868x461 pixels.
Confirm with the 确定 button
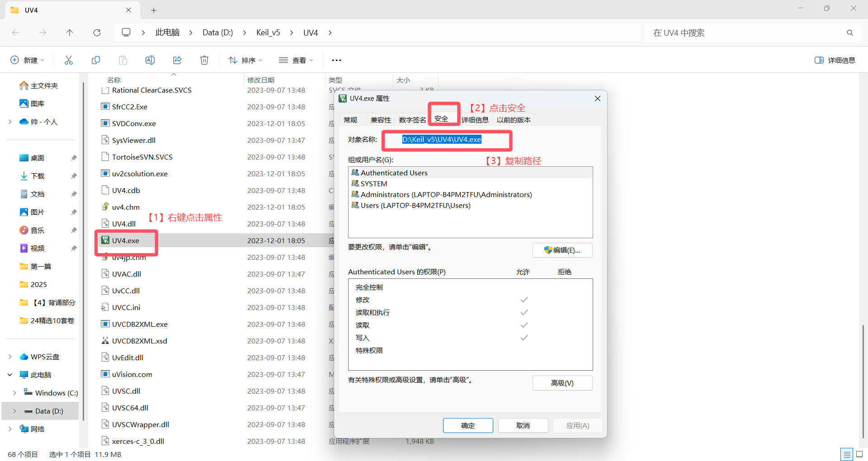[x=468, y=425]
